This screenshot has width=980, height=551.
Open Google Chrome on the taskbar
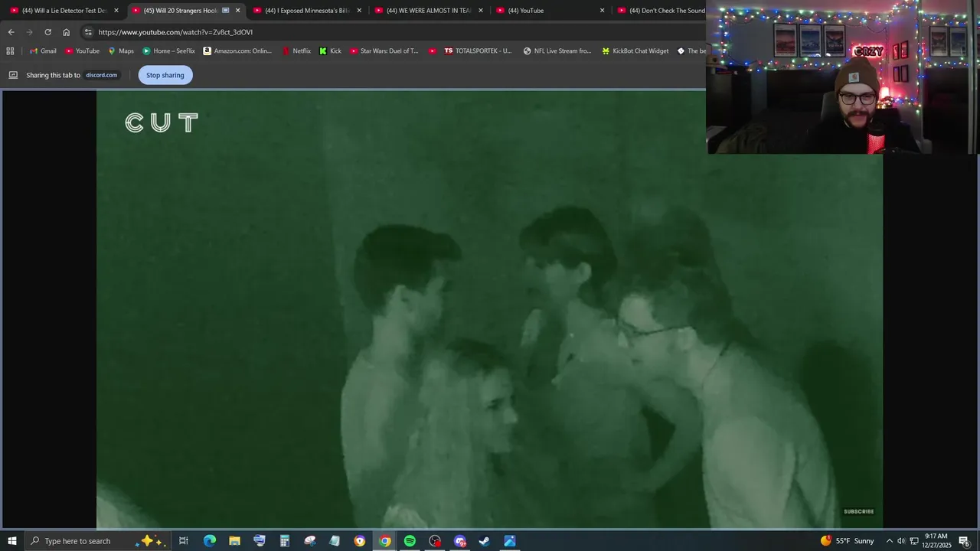(x=384, y=541)
